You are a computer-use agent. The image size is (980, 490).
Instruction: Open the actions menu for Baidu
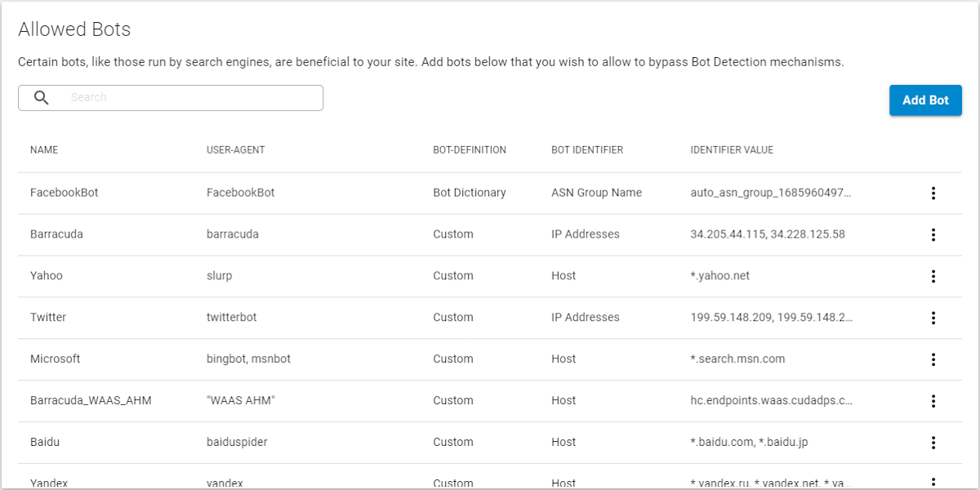coord(933,443)
